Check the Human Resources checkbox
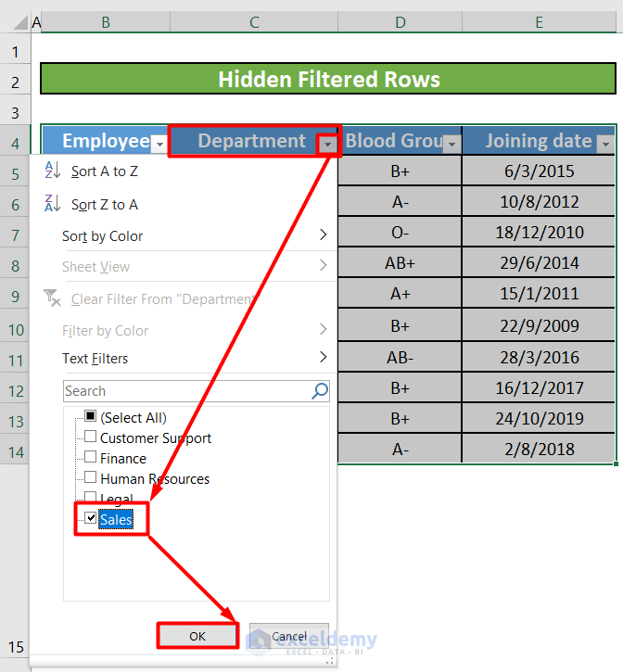 coord(90,477)
